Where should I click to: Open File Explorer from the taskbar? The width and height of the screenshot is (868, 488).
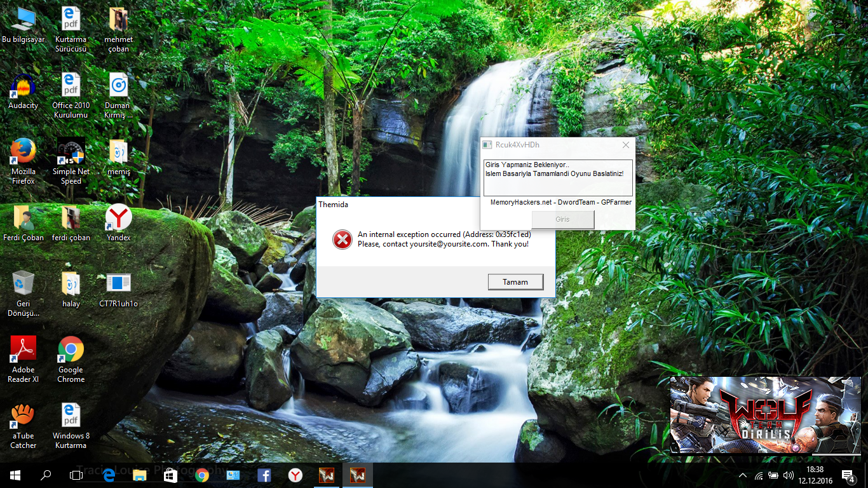pos(140,475)
